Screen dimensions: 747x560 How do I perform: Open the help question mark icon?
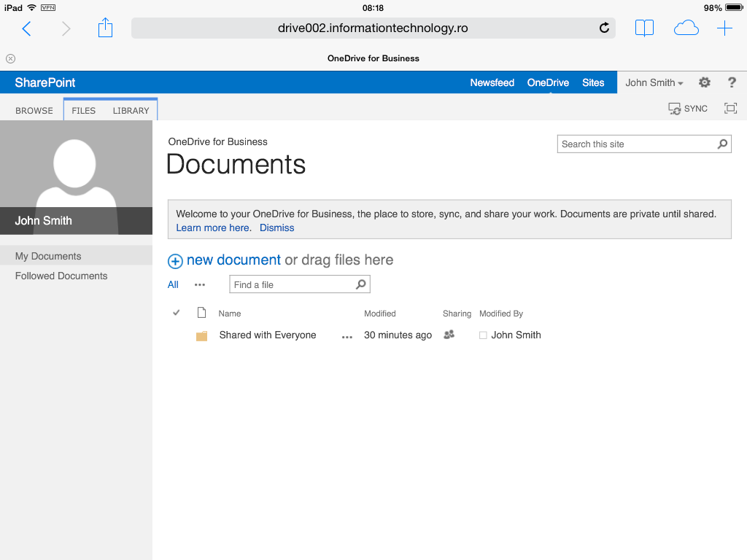click(x=732, y=82)
